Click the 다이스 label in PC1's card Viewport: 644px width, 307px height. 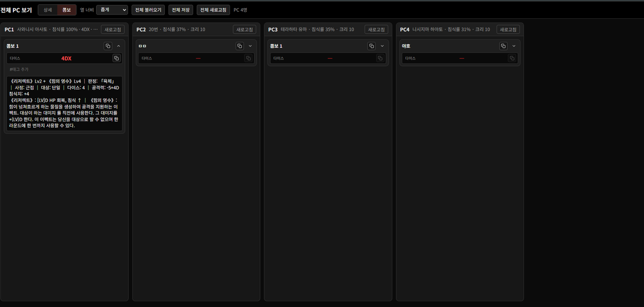click(x=15, y=58)
